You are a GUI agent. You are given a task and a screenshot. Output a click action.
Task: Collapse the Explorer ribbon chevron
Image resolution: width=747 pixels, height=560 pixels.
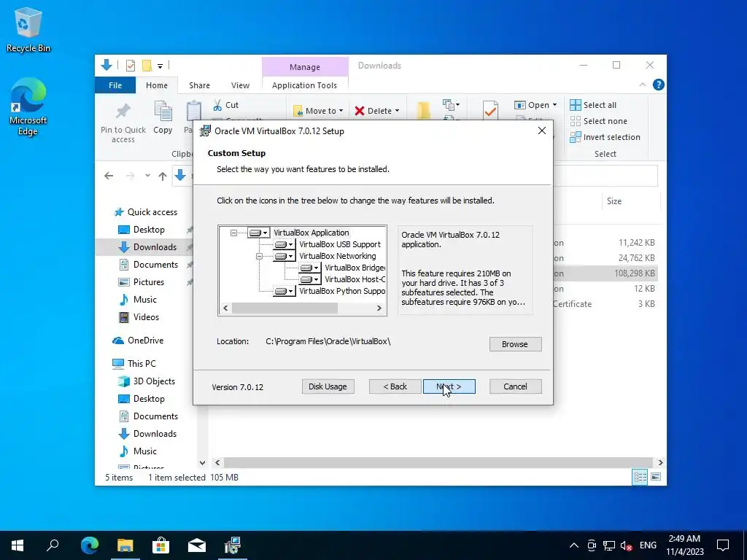[x=642, y=85]
